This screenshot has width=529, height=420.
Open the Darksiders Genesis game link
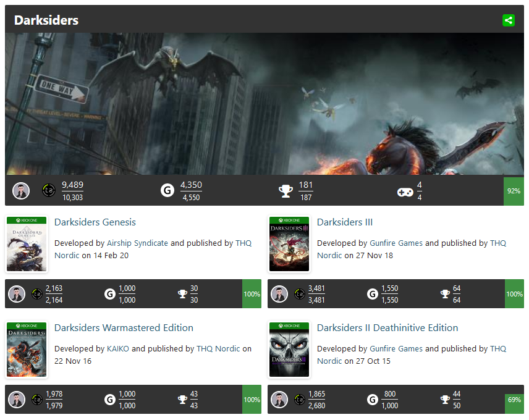point(95,222)
